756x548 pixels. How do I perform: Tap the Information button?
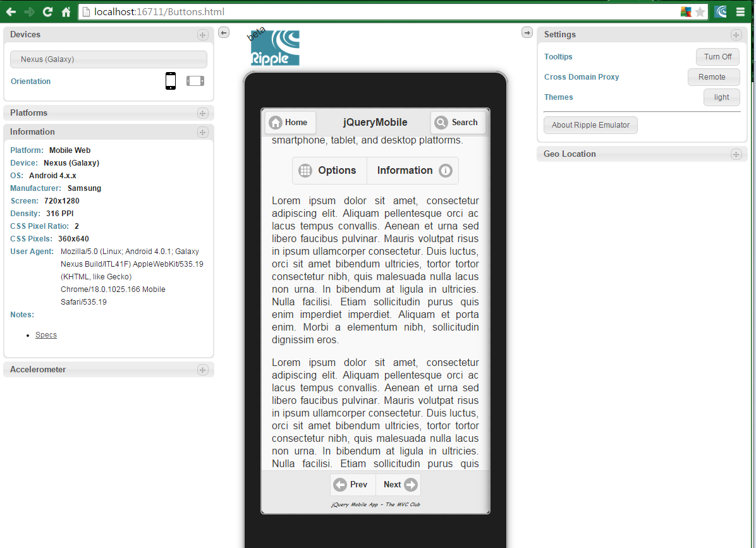coord(413,171)
